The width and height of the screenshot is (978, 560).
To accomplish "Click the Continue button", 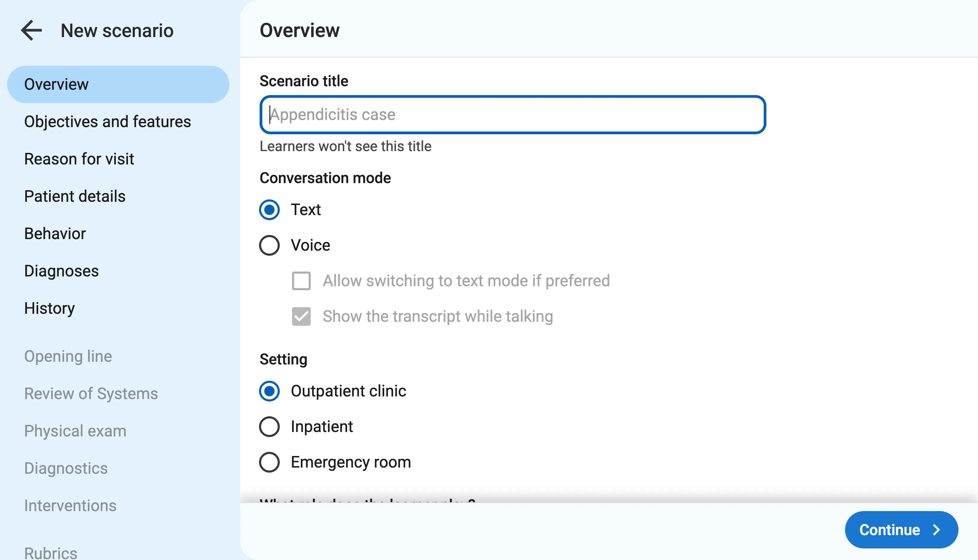I will (901, 529).
